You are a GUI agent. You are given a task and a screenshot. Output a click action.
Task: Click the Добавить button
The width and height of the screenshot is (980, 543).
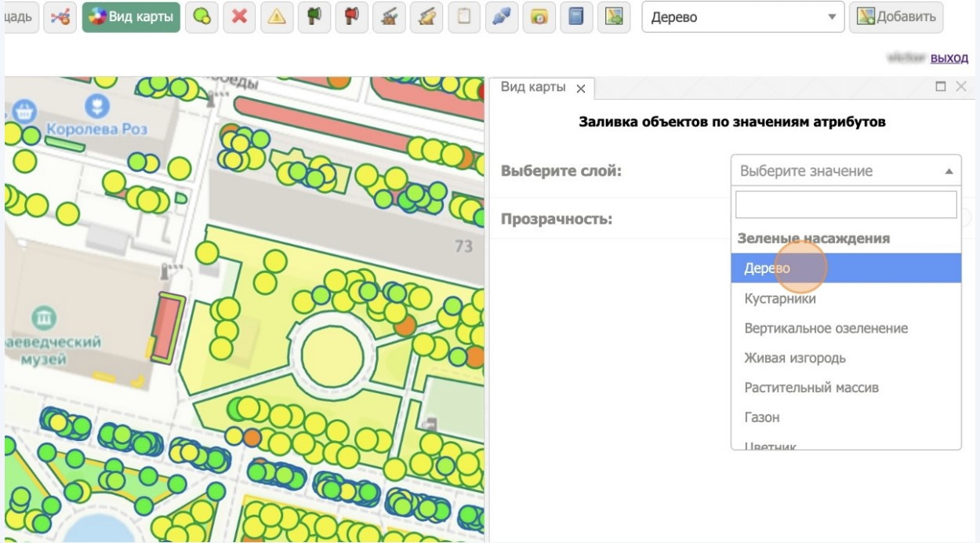pos(896,17)
